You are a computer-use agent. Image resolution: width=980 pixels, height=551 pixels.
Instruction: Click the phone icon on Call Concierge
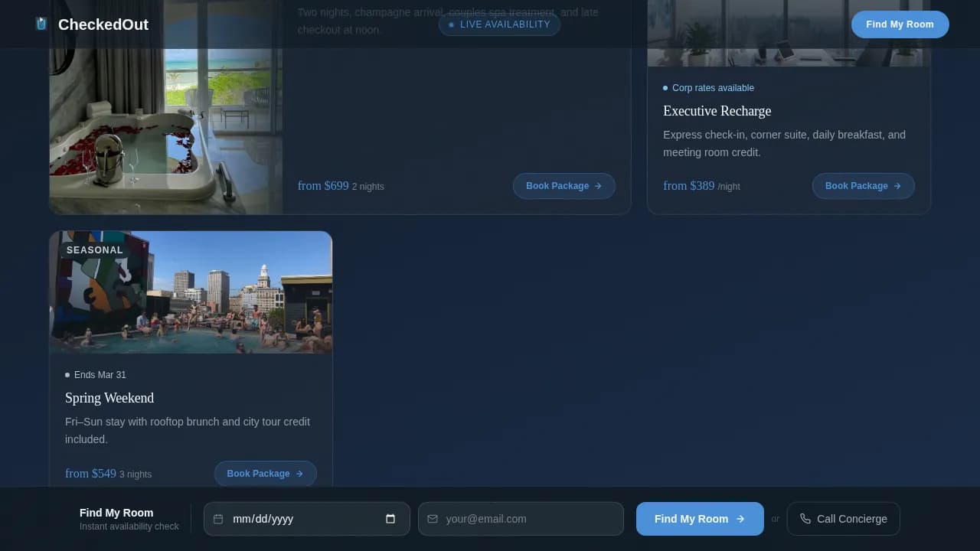(x=805, y=519)
